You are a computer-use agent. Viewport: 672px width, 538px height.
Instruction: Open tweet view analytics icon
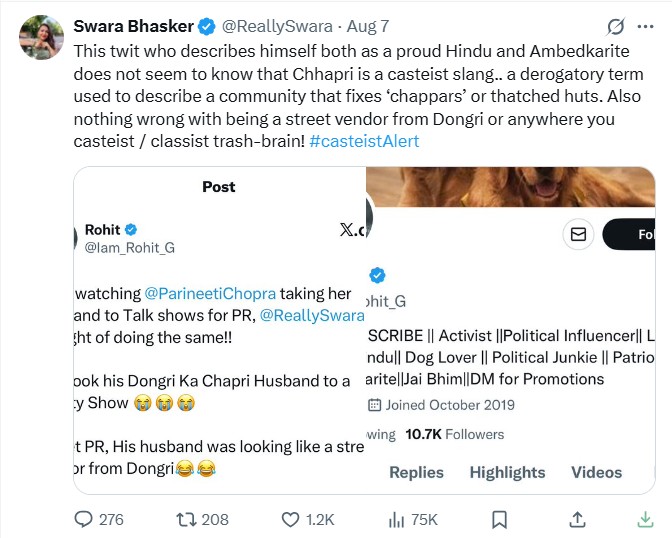pyautogui.click(x=395, y=519)
